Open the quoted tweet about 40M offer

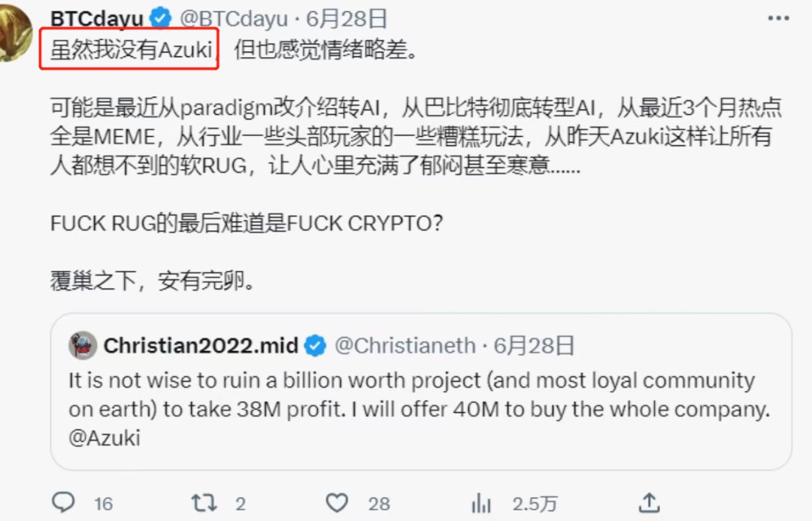(x=421, y=392)
